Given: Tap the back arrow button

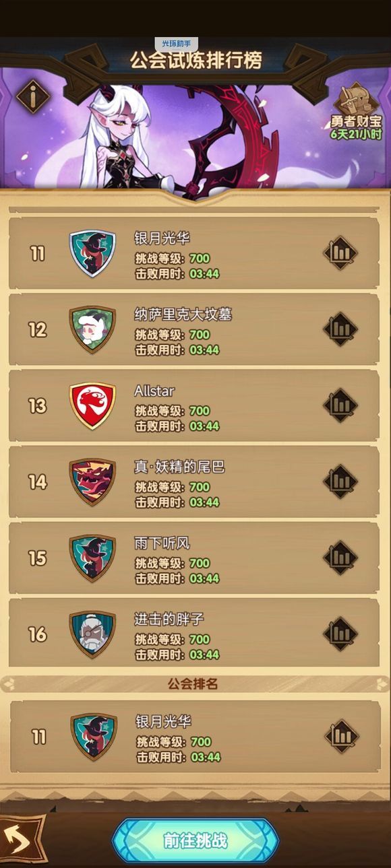Looking at the screenshot, I should coord(20,840).
